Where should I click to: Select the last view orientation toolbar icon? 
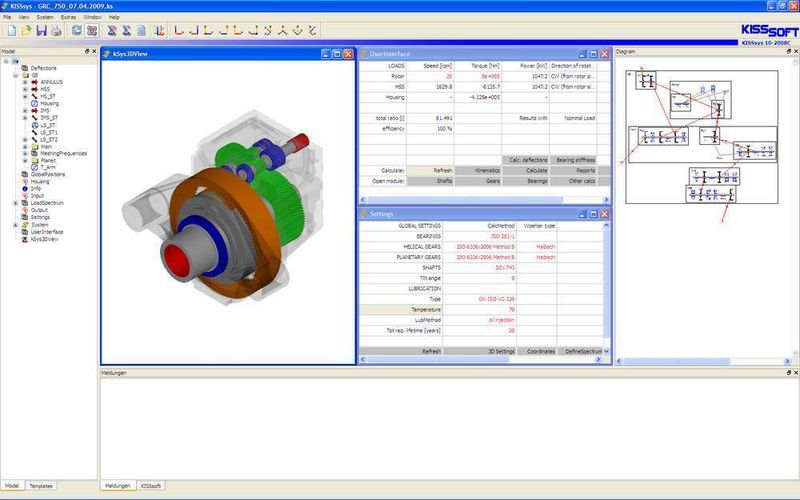[312, 31]
